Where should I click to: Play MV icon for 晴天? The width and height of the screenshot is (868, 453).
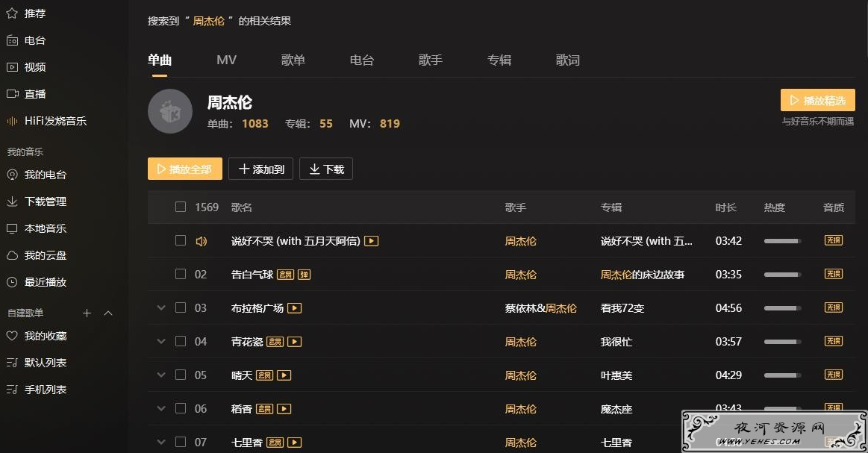click(284, 375)
